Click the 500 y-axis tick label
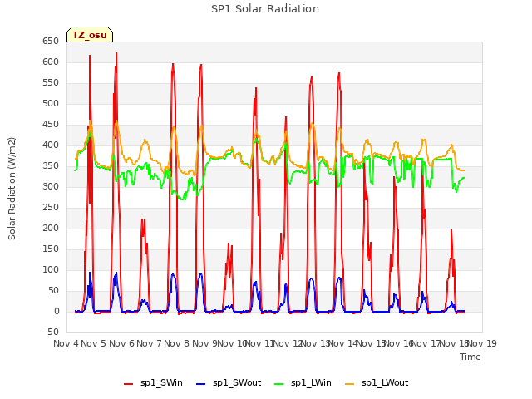 51,103
